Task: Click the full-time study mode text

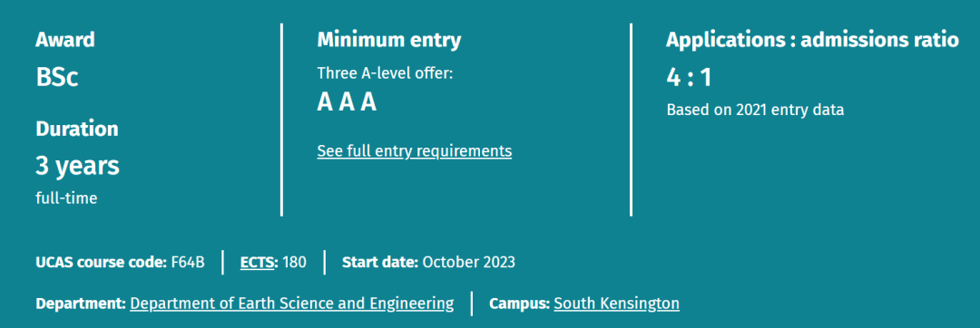Action: point(66,199)
